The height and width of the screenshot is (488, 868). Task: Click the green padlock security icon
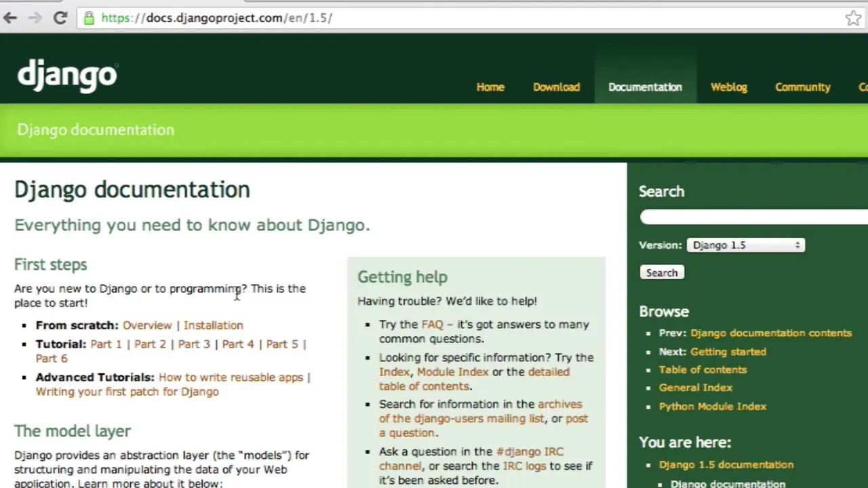click(x=89, y=18)
